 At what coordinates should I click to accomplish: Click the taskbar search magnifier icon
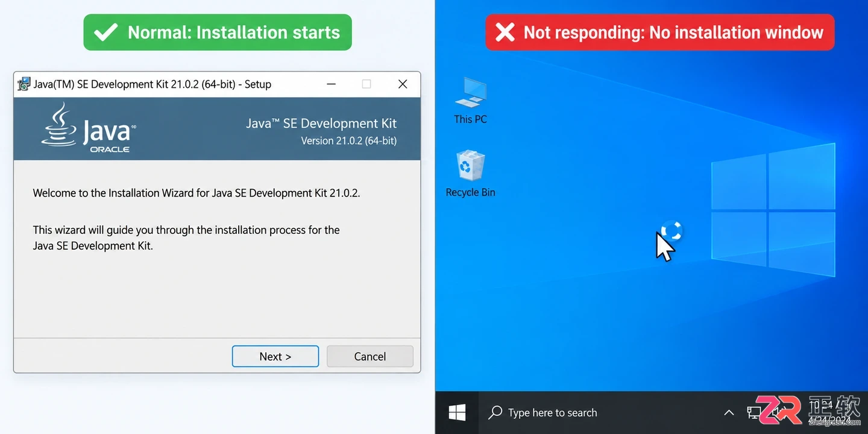click(495, 412)
